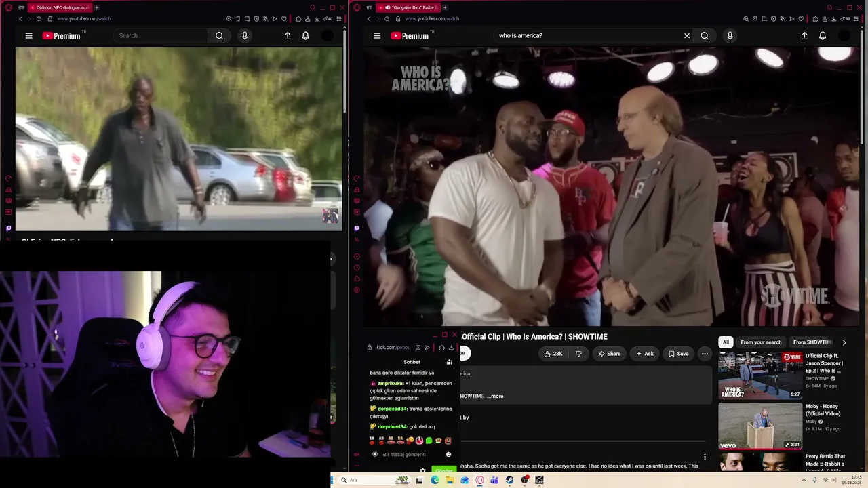The width and height of the screenshot is (868, 488).
Task: Like the video with 28K likes
Action: coord(553,354)
